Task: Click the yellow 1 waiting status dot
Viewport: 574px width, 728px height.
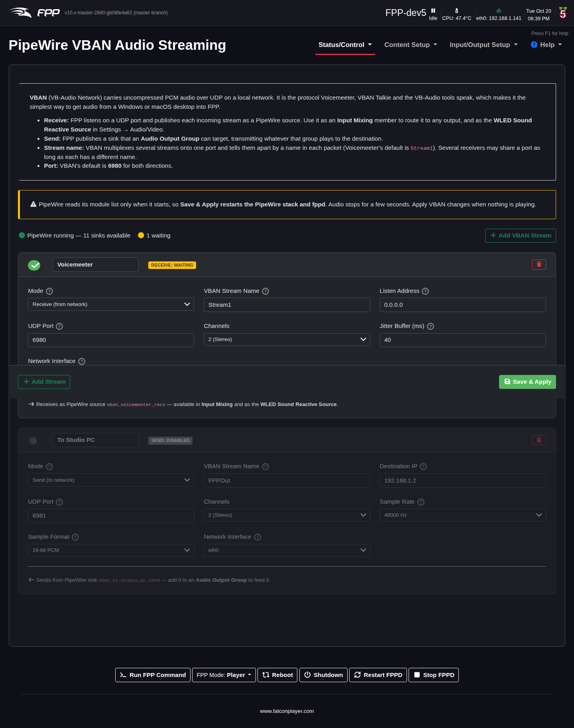Action: [x=141, y=235]
